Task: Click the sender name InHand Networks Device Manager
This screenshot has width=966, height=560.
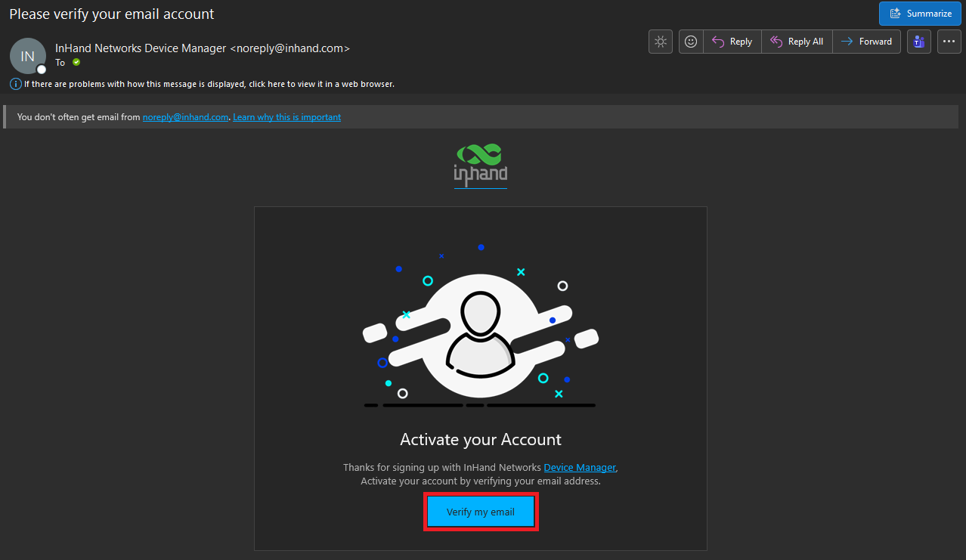Action: pos(141,48)
